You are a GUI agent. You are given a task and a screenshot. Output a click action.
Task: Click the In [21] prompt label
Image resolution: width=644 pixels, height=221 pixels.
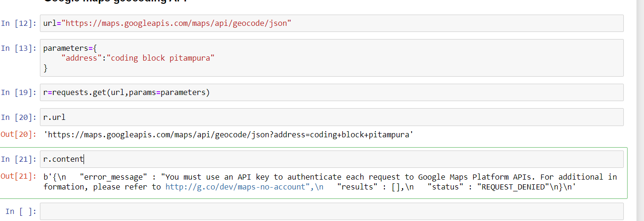(18, 159)
